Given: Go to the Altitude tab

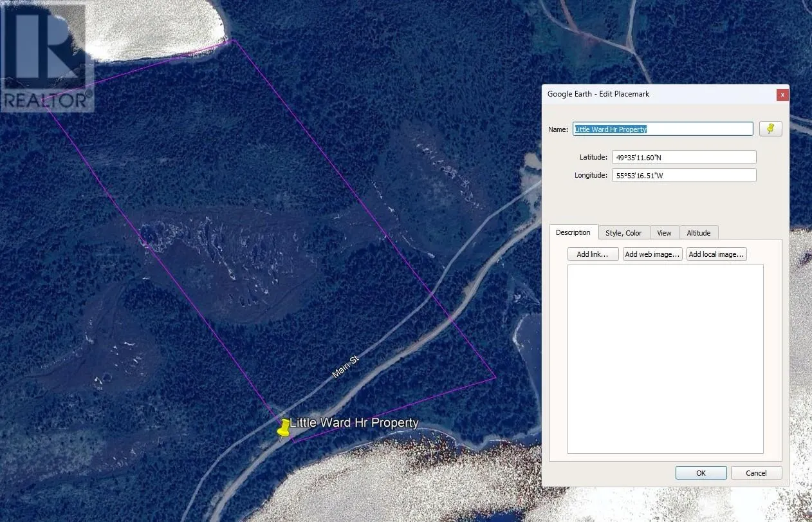Looking at the screenshot, I should click(698, 233).
